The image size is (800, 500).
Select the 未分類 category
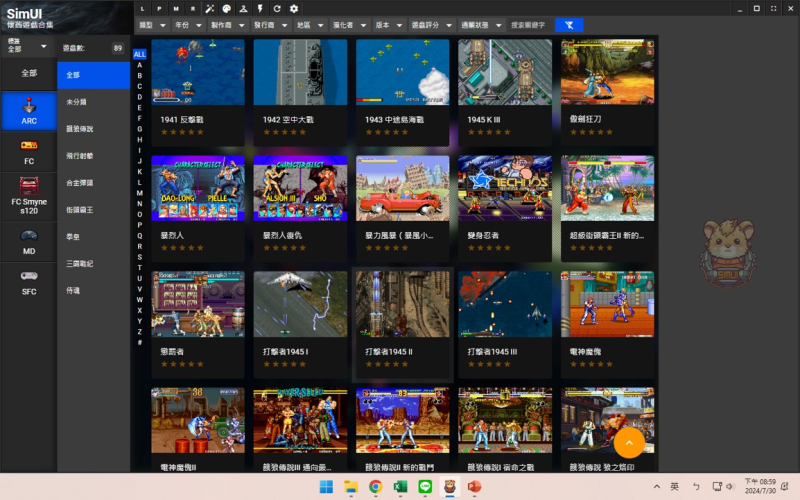click(93, 102)
